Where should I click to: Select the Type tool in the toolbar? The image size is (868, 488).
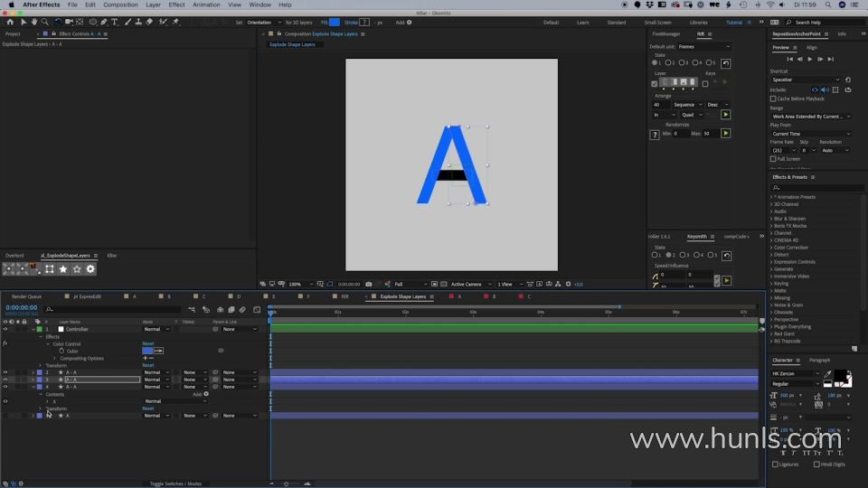115,22
